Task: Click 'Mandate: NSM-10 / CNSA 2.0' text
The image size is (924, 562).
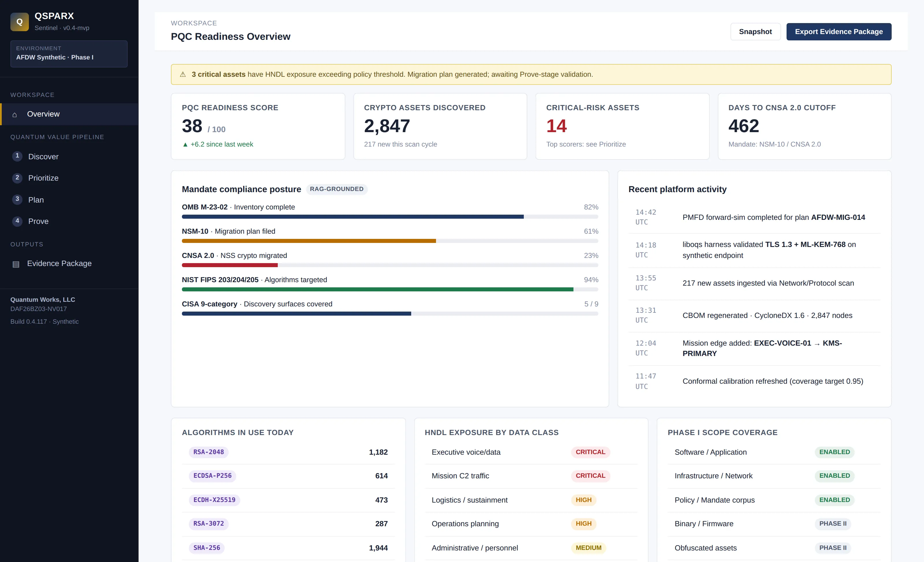Action: pos(774,145)
